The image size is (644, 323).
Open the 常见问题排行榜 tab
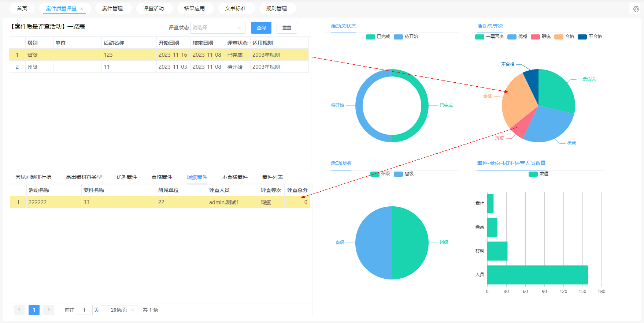pos(33,177)
